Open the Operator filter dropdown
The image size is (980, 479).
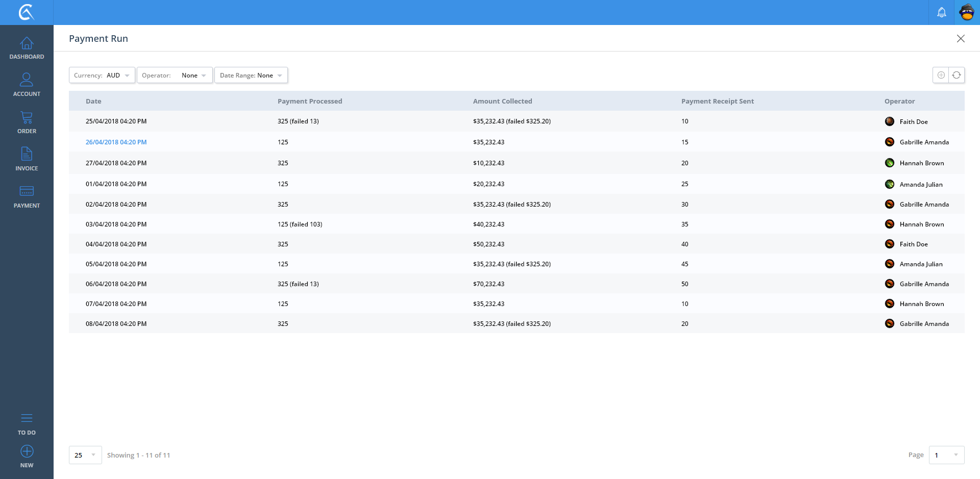pyautogui.click(x=175, y=75)
